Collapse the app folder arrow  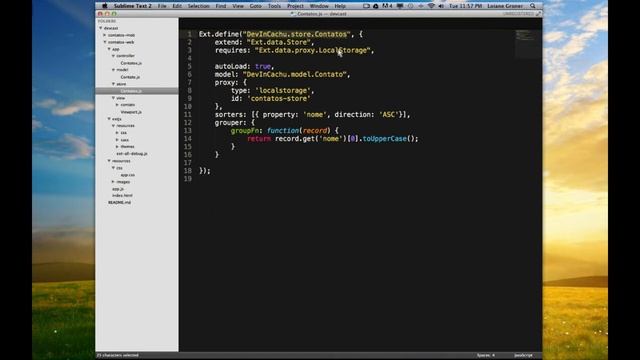[x=109, y=49]
